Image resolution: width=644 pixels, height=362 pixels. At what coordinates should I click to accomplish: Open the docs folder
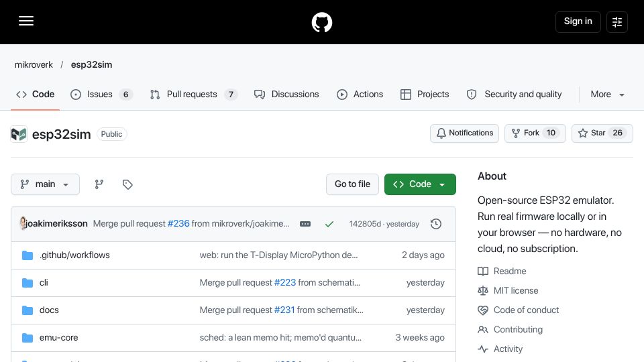49,310
